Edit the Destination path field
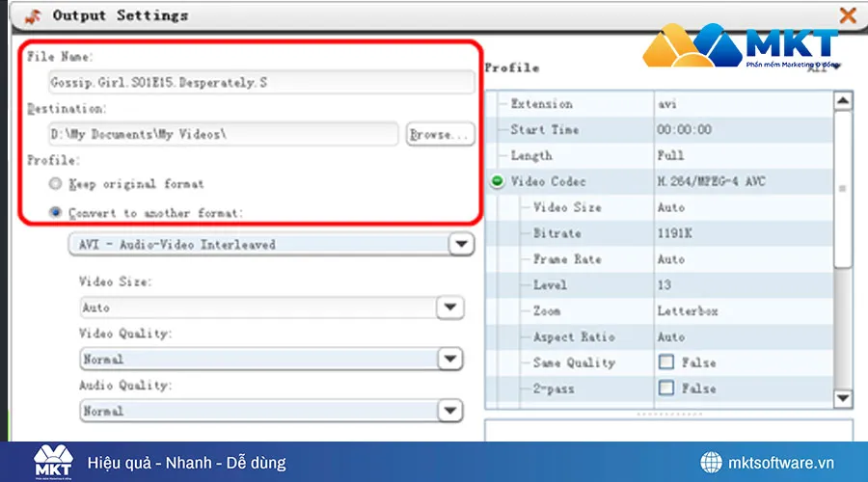This screenshot has width=868, height=482. point(223,134)
